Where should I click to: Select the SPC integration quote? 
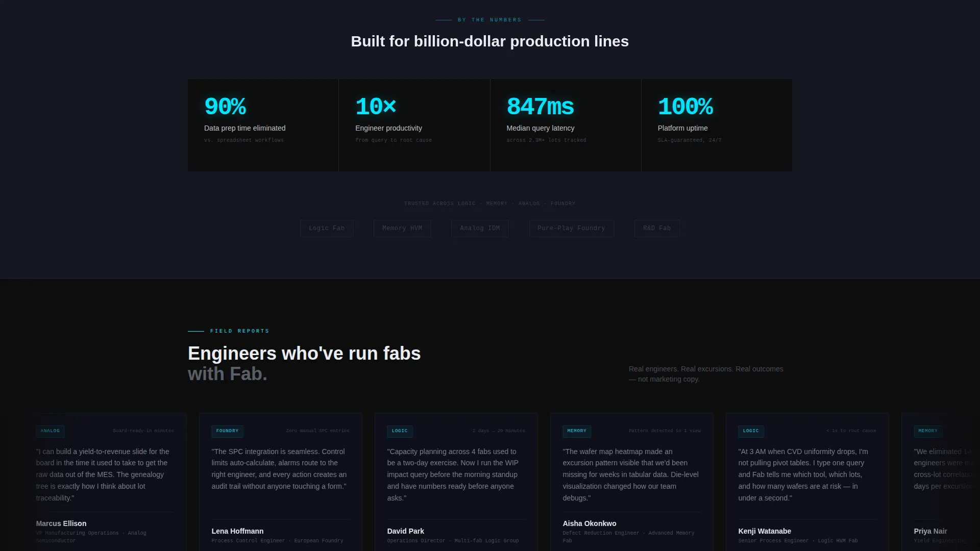pos(279,469)
